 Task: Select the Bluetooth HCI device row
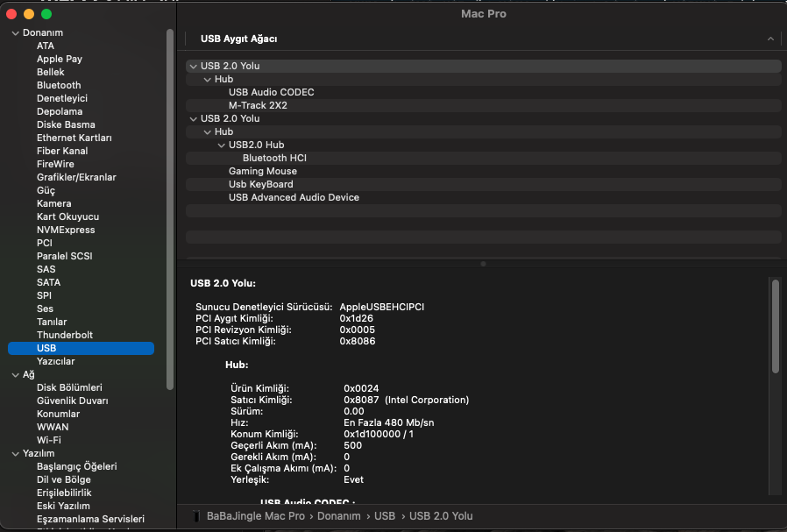[484, 158]
